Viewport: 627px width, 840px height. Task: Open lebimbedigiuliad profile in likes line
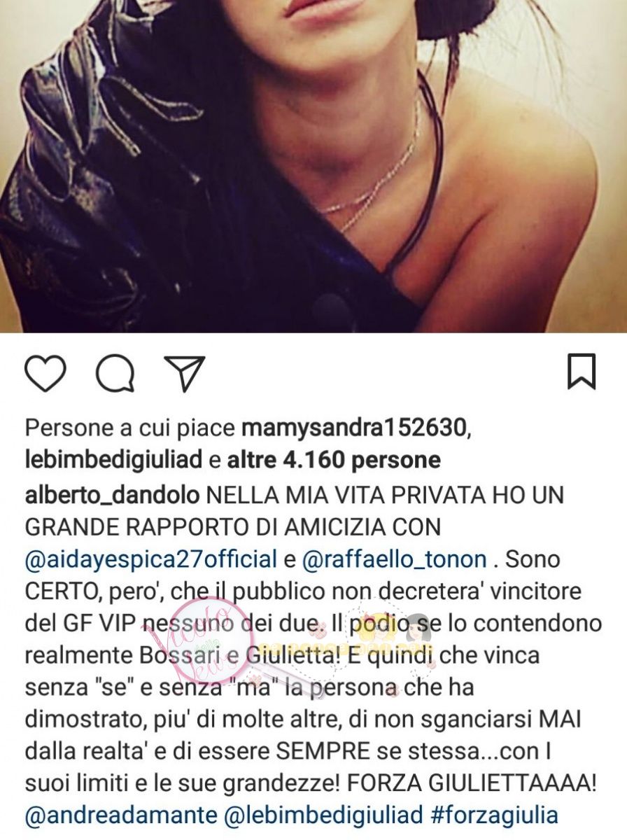(114, 461)
